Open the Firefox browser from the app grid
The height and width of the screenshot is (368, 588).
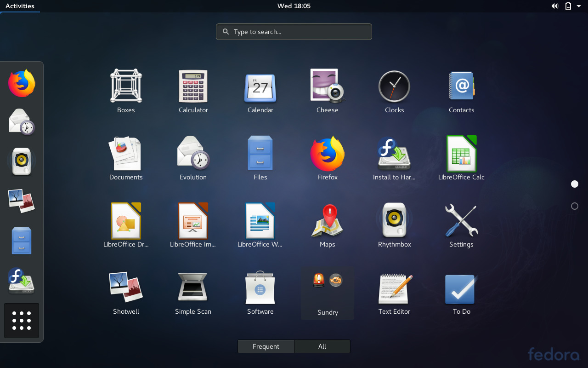point(327,153)
